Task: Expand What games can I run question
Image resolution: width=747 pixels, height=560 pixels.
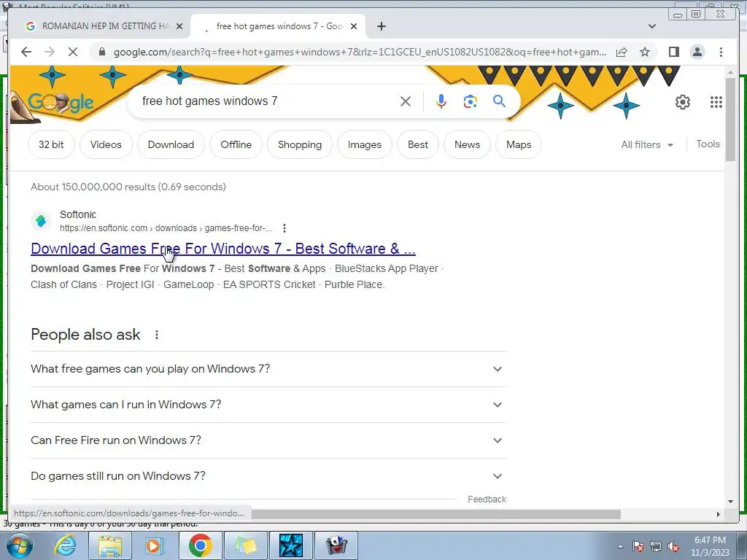Action: coord(268,405)
